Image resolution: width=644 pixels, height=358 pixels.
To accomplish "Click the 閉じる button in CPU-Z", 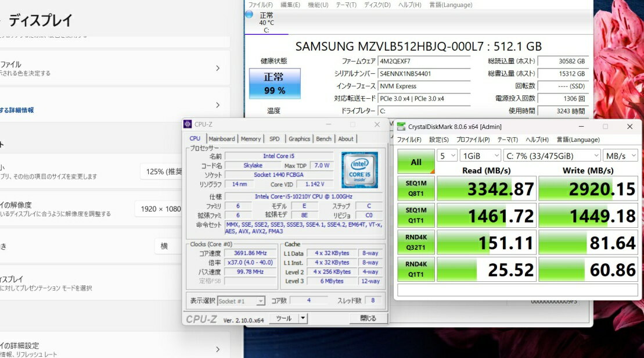I will 368,318.
